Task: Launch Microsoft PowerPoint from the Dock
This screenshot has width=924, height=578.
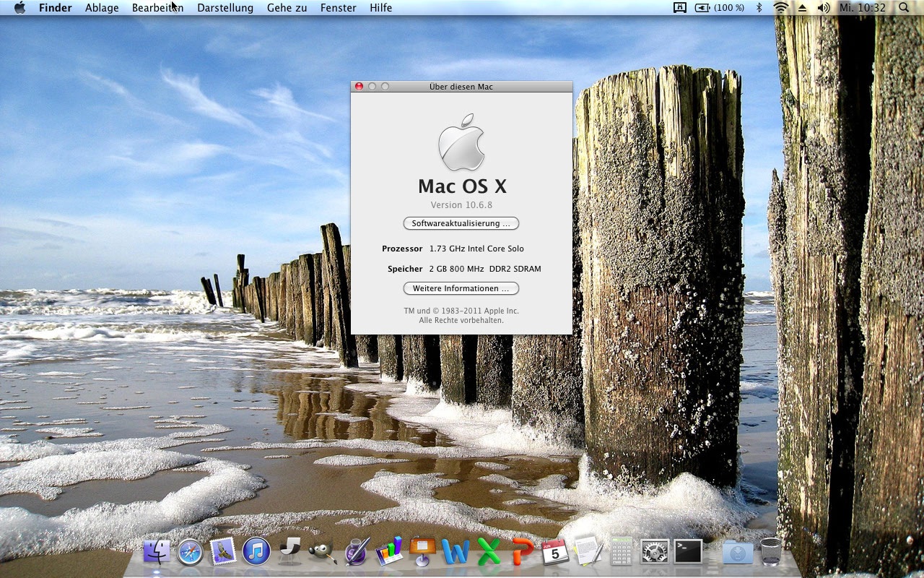Action: [x=522, y=552]
